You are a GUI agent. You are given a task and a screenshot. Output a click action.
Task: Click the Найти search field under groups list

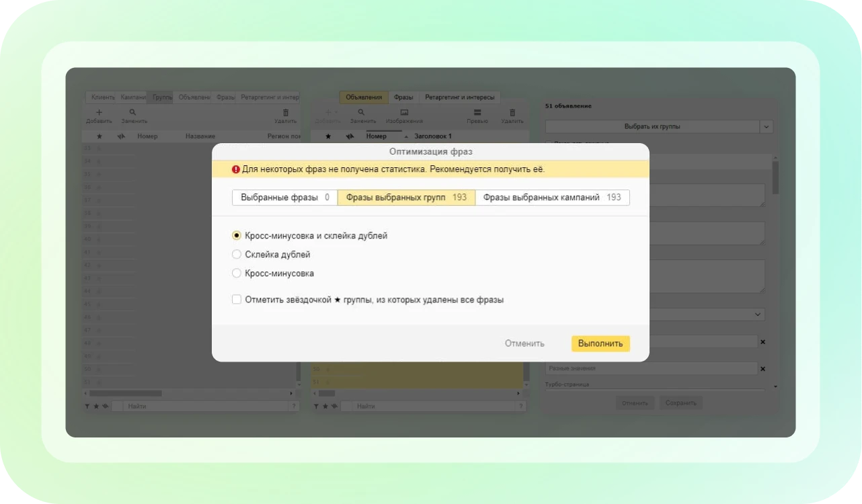point(206,407)
